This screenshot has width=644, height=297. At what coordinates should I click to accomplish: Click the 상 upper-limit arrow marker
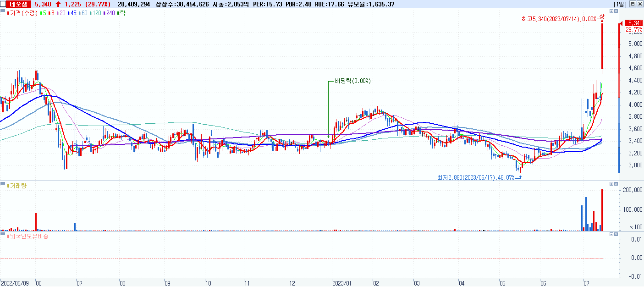[602, 18]
